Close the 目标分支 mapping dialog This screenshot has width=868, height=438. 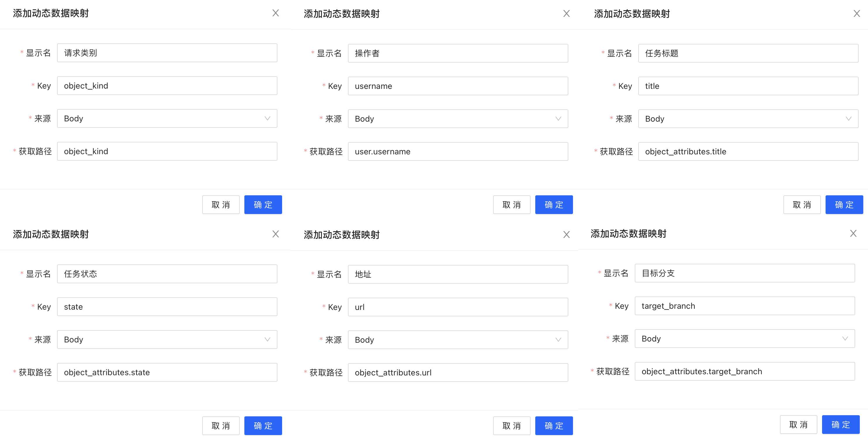[853, 233]
